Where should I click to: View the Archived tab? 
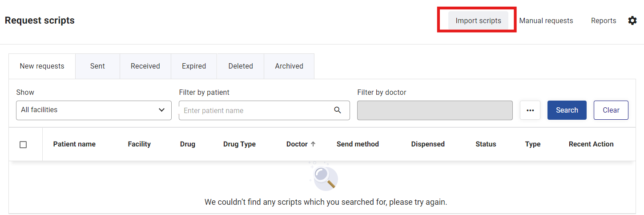289,66
